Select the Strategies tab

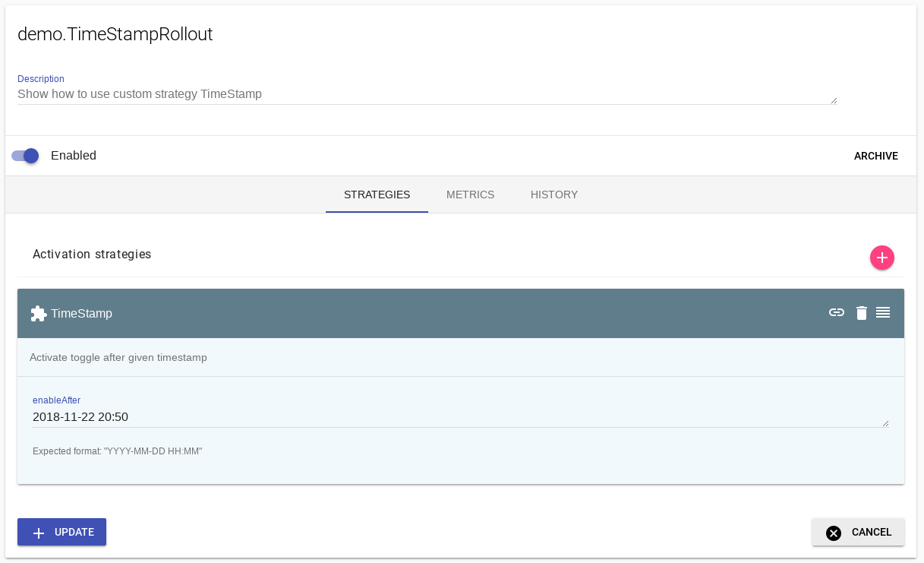pyautogui.click(x=377, y=195)
